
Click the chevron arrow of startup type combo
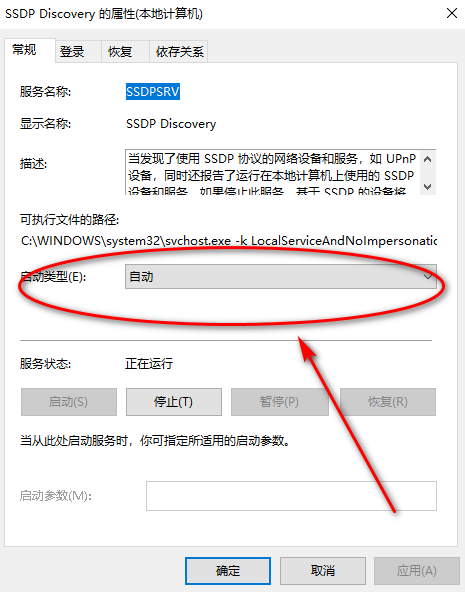click(427, 277)
